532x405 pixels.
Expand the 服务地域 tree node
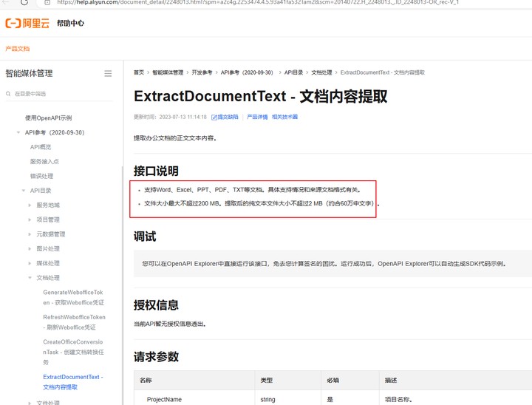point(30,205)
